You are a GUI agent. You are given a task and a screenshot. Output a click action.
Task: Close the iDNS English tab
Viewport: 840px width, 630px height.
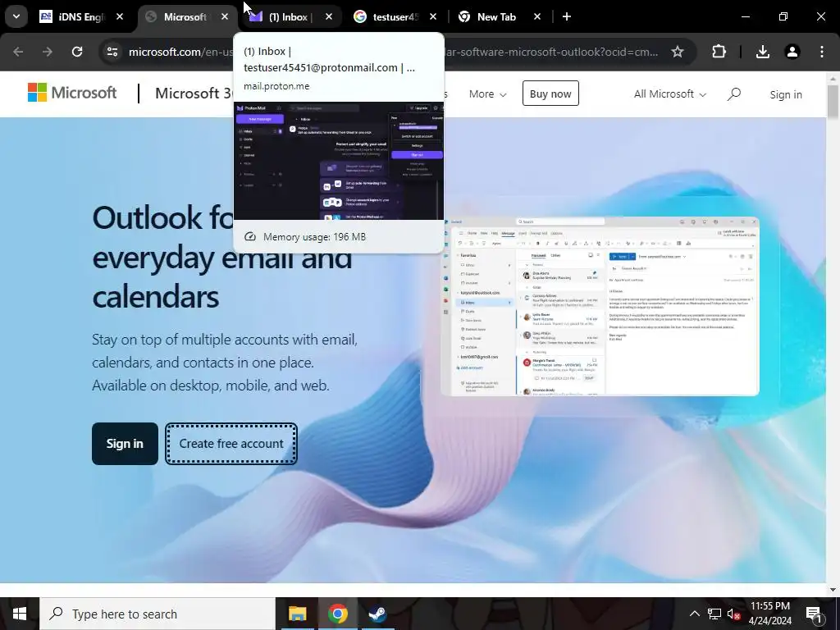[x=120, y=16]
